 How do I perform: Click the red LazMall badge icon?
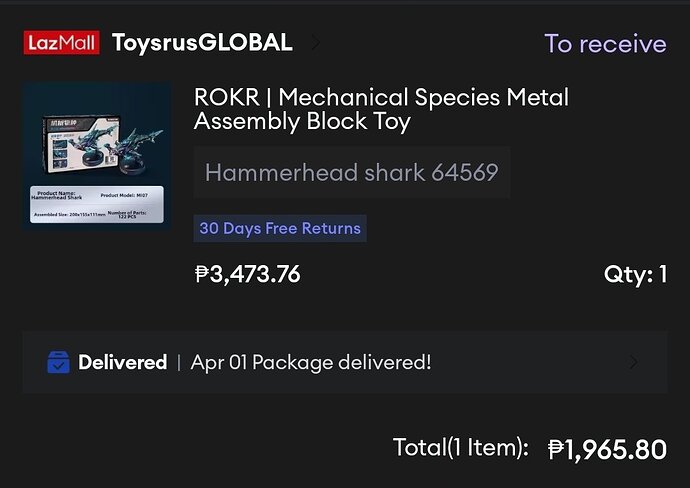point(61,43)
